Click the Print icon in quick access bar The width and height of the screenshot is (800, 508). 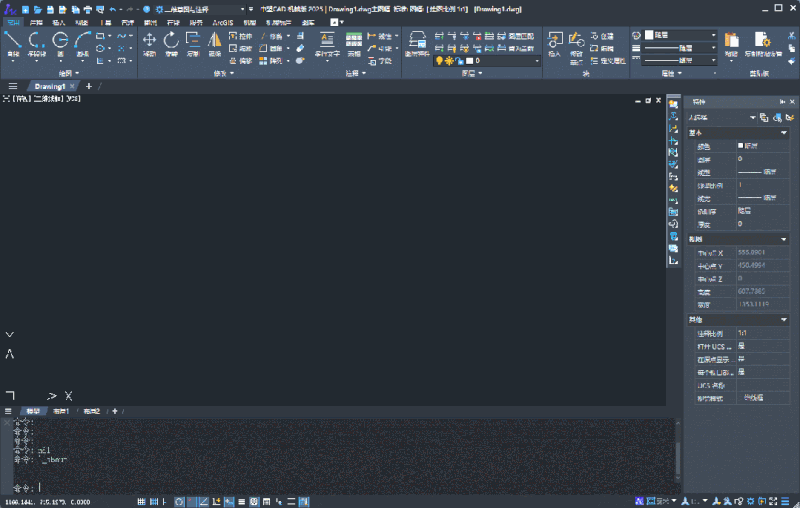pyautogui.click(x=88, y=9)
